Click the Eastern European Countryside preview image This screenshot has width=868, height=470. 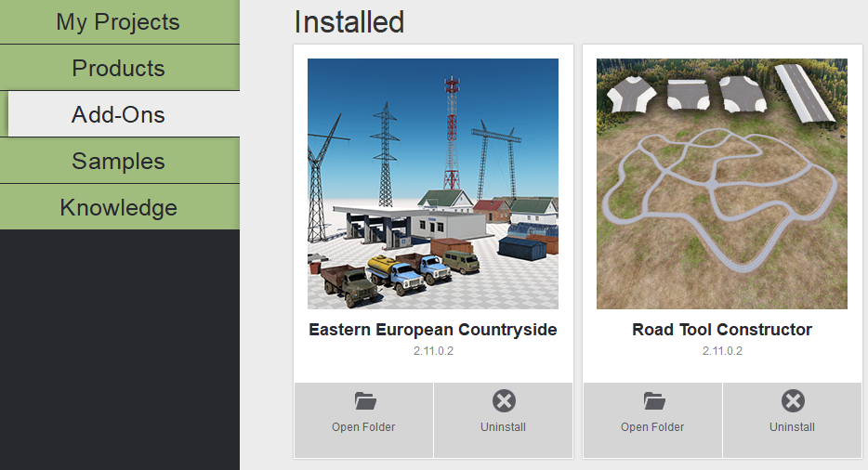click(433, 184)
